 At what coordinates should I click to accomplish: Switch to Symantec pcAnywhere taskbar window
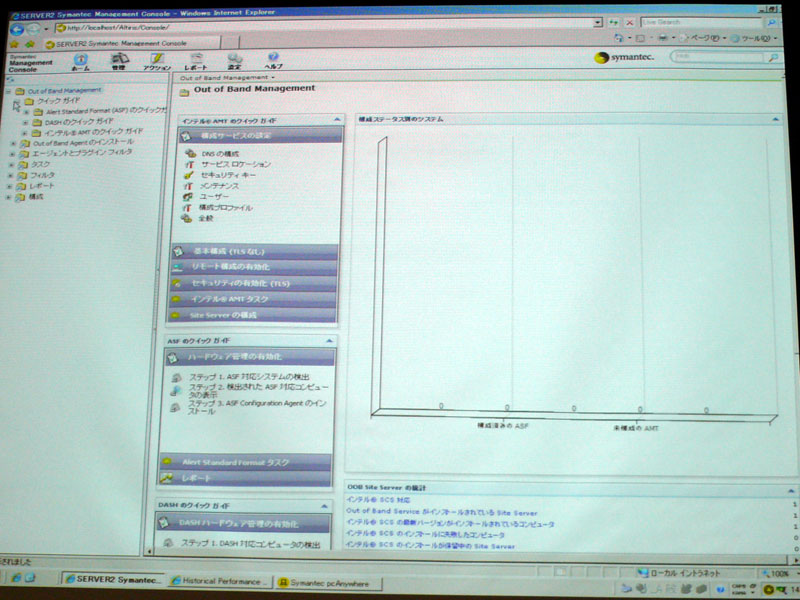click(329, 583)
